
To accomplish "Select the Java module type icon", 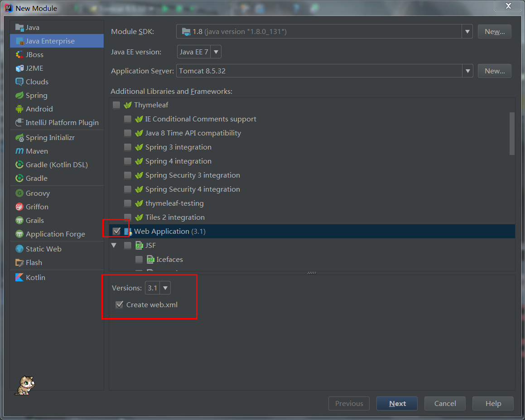I will coord(19,28).
